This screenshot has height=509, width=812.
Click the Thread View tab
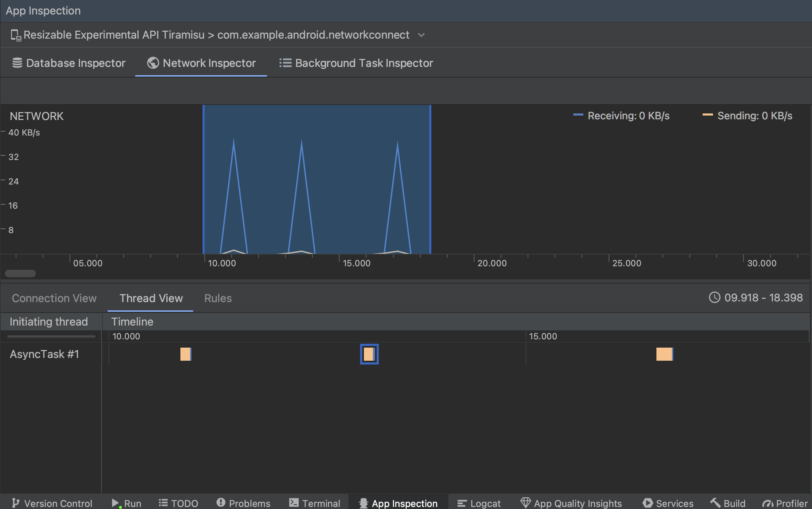click(x=151, y=298)
